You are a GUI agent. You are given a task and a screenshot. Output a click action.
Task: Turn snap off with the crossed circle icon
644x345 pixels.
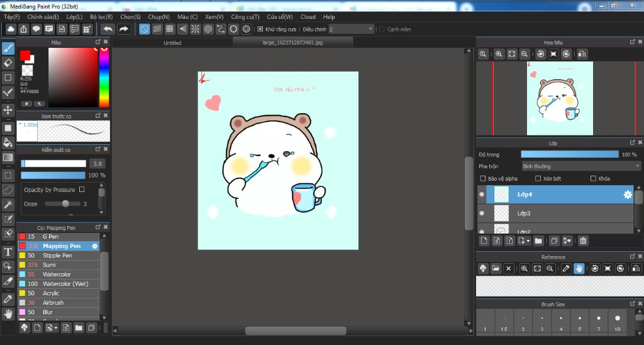[x=144, y=29]
